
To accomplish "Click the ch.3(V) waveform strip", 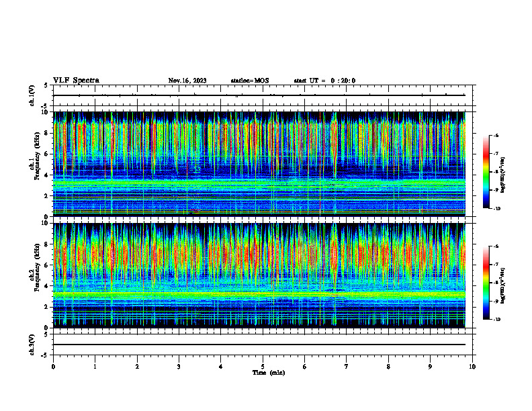I will pos(263,345).
